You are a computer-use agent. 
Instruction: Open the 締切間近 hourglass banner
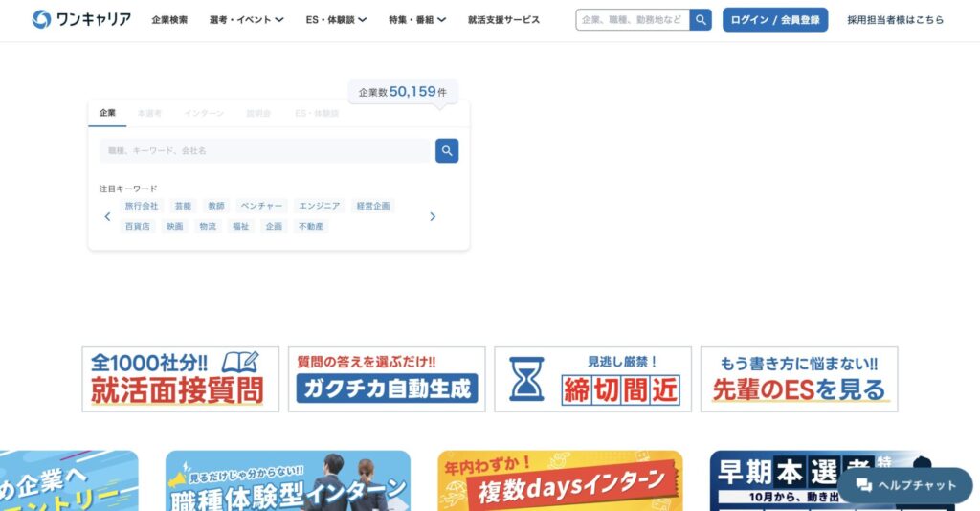click(592, 379)
